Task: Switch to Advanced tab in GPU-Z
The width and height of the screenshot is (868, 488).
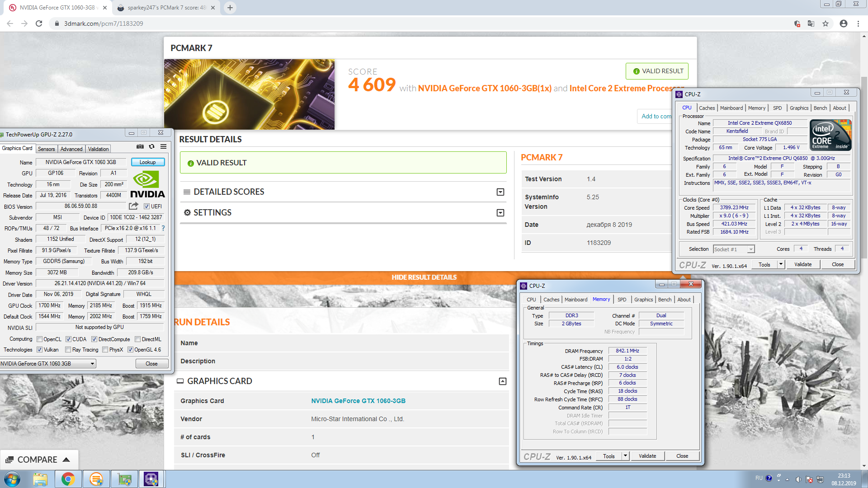Action: click(x=71, y=149)
